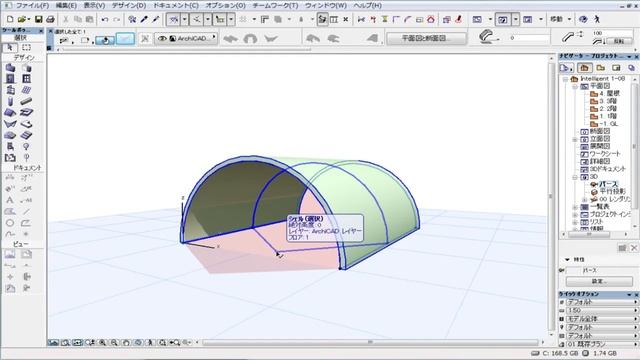Select the パース item in navigator tree

click(608, 184)
